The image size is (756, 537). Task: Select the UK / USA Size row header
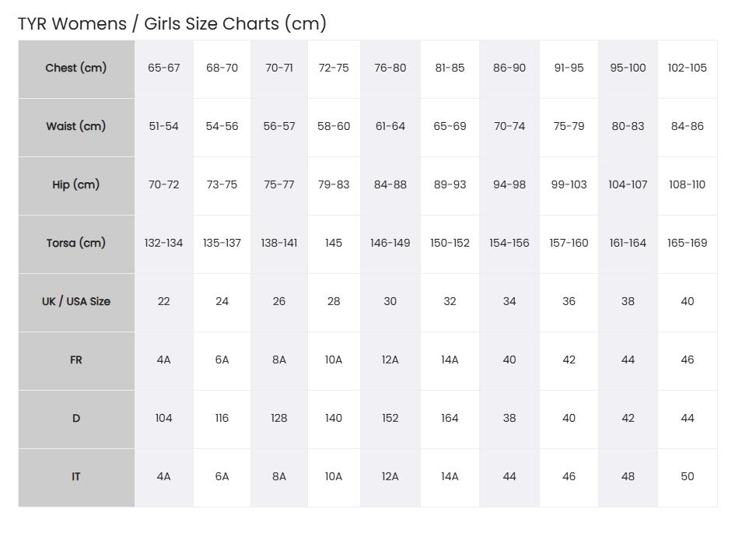tap(76, 301)
